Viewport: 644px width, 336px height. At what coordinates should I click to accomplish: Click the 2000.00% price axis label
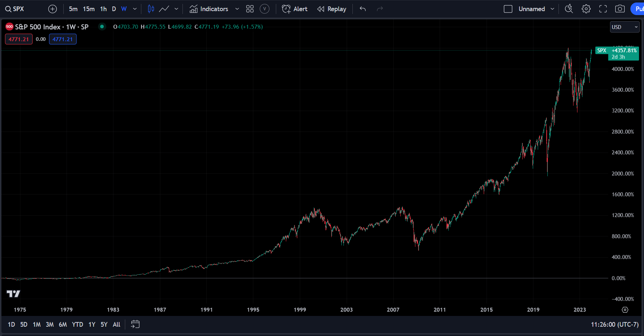pyautogui.click(x=623, y=174)
